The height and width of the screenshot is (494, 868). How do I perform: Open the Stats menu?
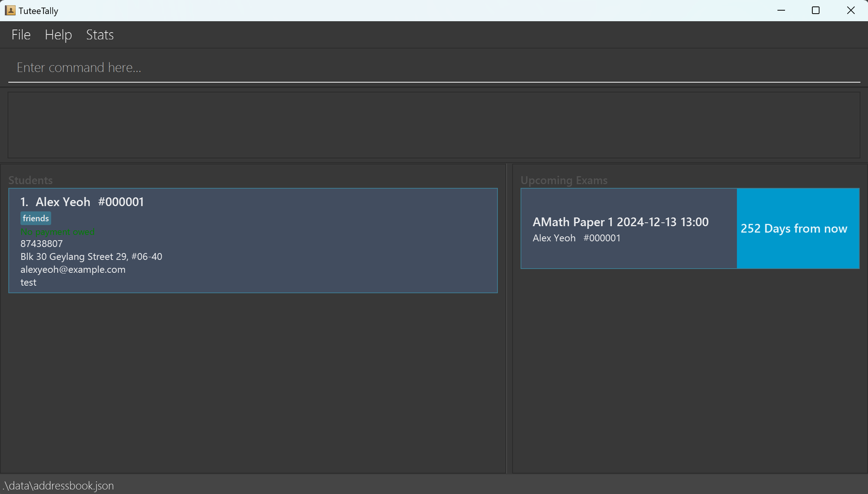click(100, 35)
